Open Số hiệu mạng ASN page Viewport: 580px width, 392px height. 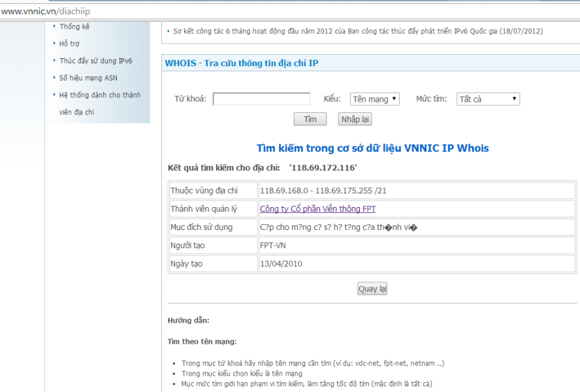coord(88,78)
